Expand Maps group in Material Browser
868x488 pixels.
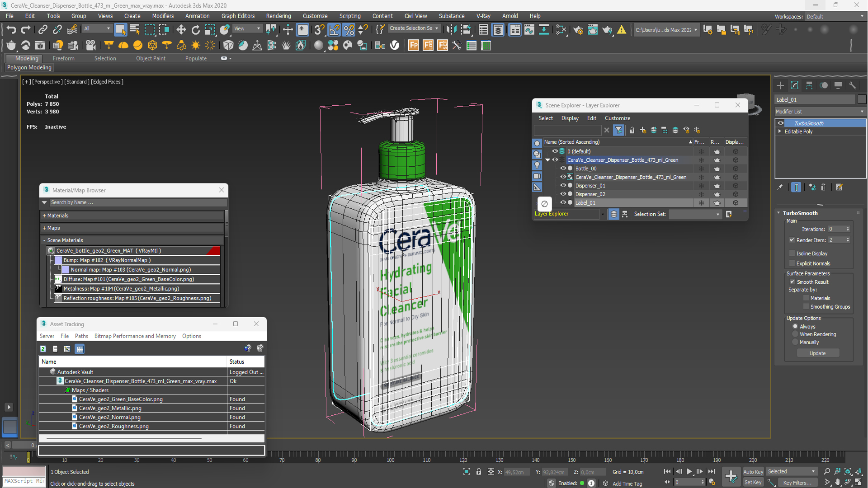pyautogui.click(x=44, y=228)
